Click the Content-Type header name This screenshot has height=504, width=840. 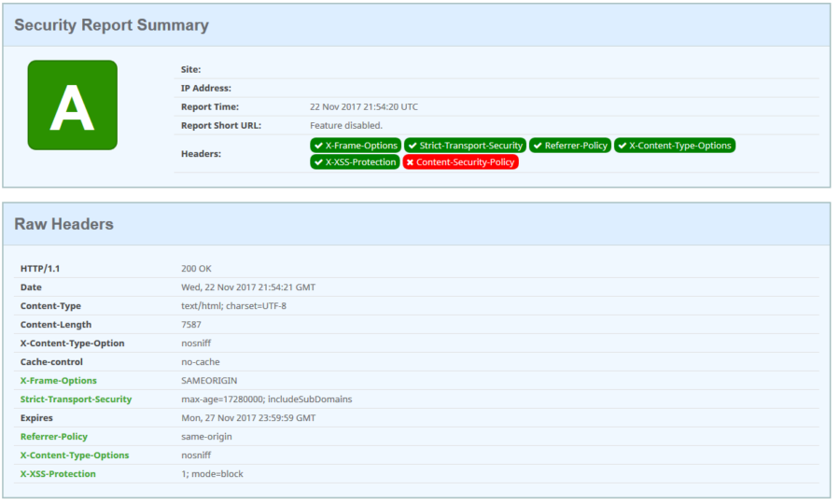point(50,306)
